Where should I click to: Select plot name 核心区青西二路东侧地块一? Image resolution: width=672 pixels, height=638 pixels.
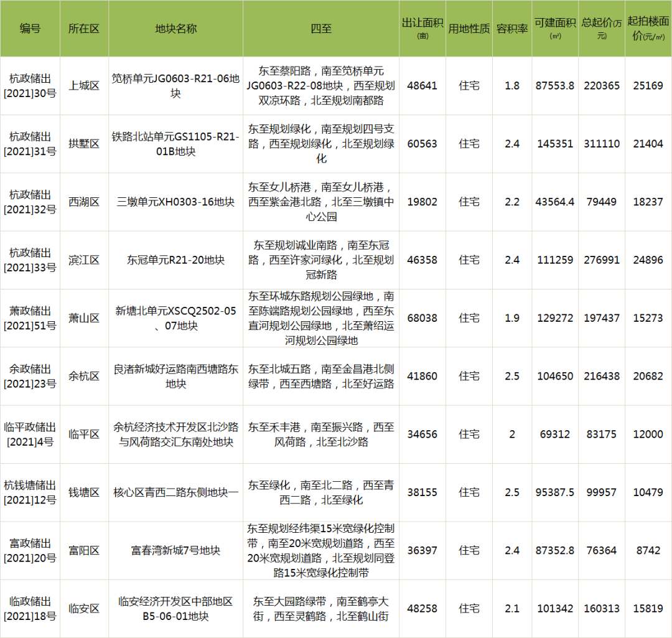point(175,492)
